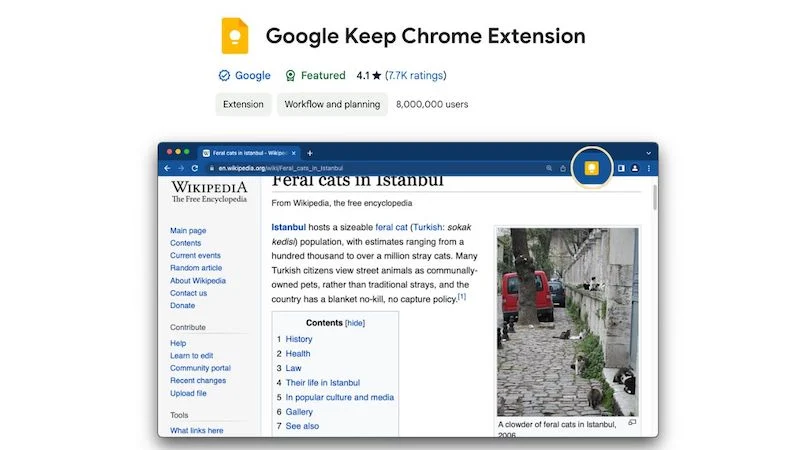Jump to the Gallery section
Screen dimensions: 800x450
[299, 412]
